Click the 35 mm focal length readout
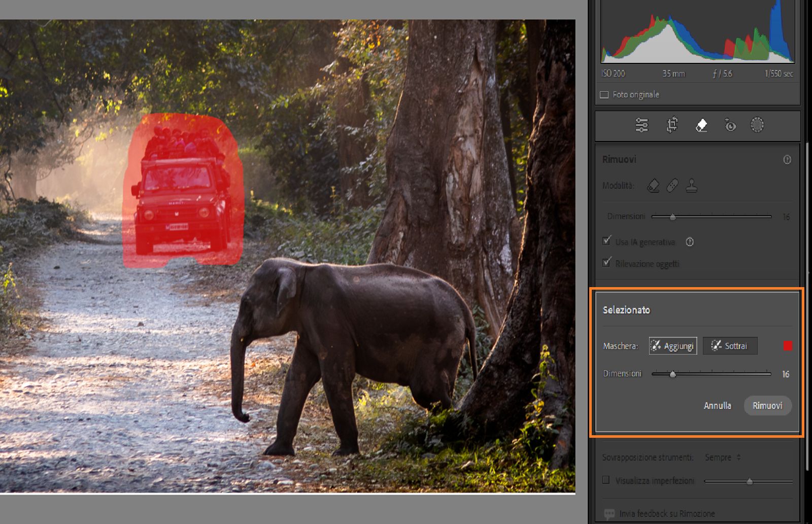 point(673,74)
